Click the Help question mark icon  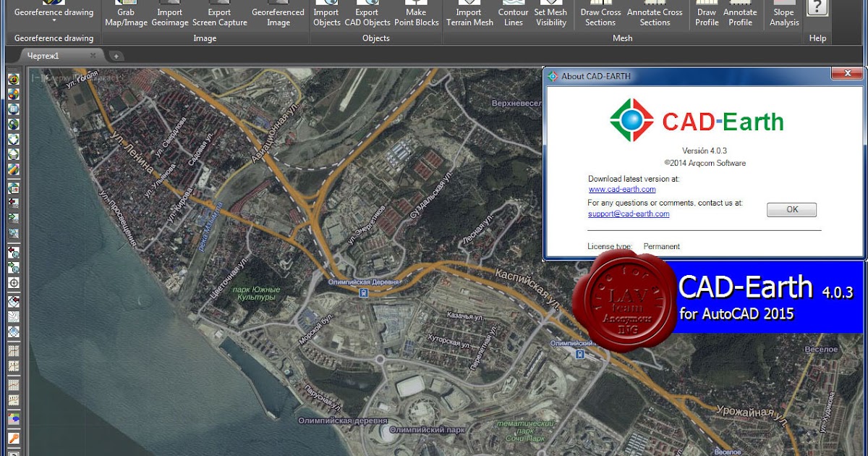click(817, 9)
